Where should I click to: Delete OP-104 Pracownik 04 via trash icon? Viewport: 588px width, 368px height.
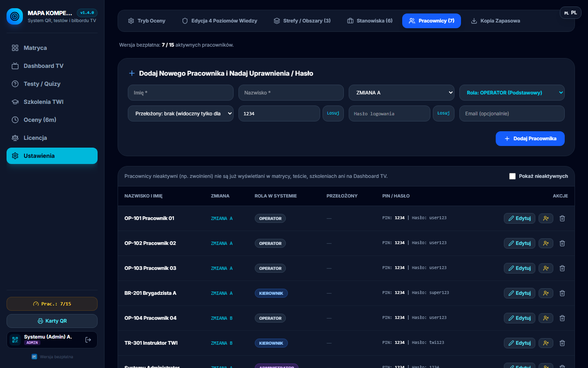[562, 318]
